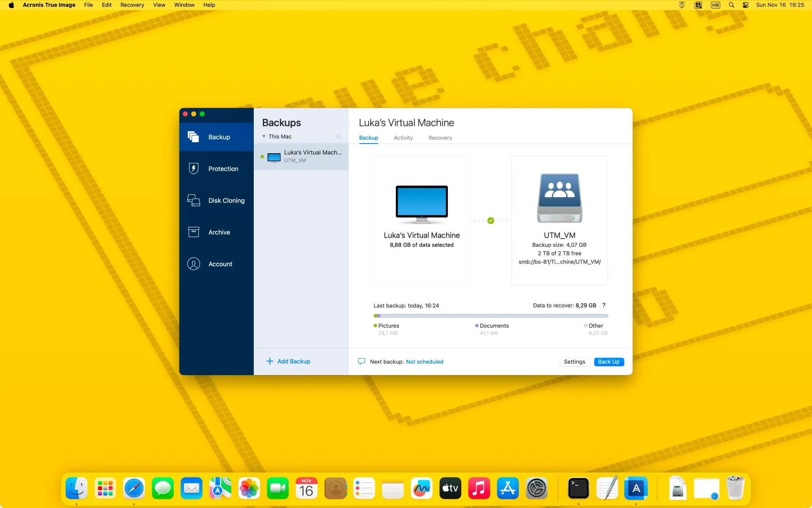This screenshot has height=508, width=812.
Task: Collapse the This Mac backup group
Action: coord(264,136)
